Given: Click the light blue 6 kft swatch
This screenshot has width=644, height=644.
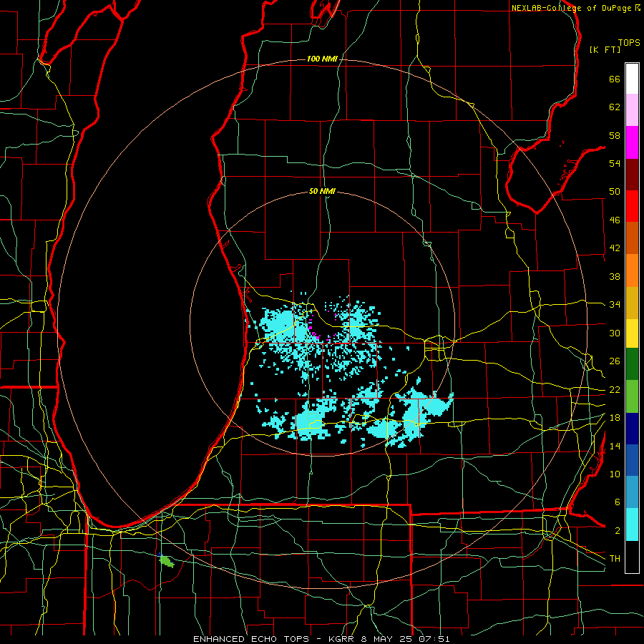Looking at the screenshot, I should [632, 492].
